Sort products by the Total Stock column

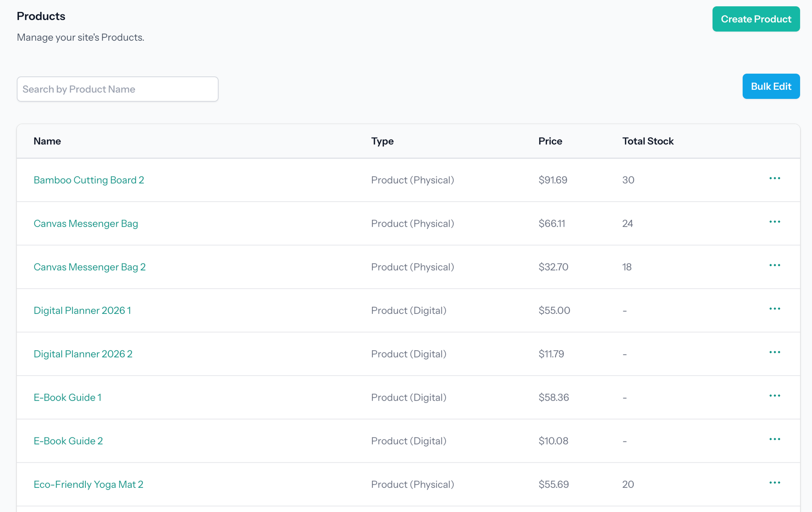[x=648, y=141]
